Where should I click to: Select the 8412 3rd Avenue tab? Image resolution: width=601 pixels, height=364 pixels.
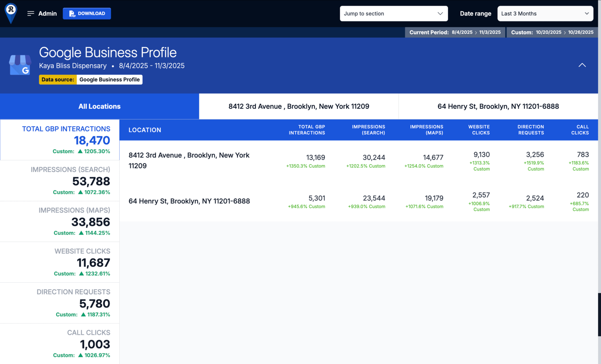pos(298,106)
